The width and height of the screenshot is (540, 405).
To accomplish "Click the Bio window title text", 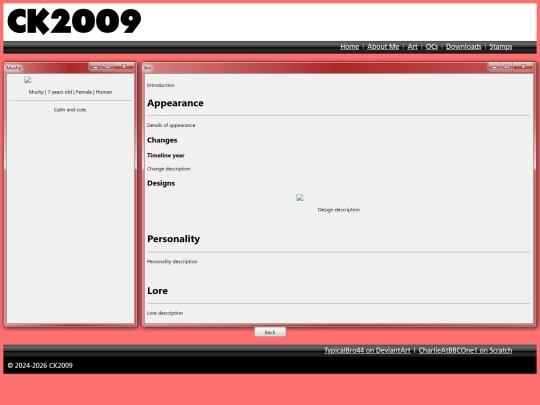I will click(x=147, y=68).
